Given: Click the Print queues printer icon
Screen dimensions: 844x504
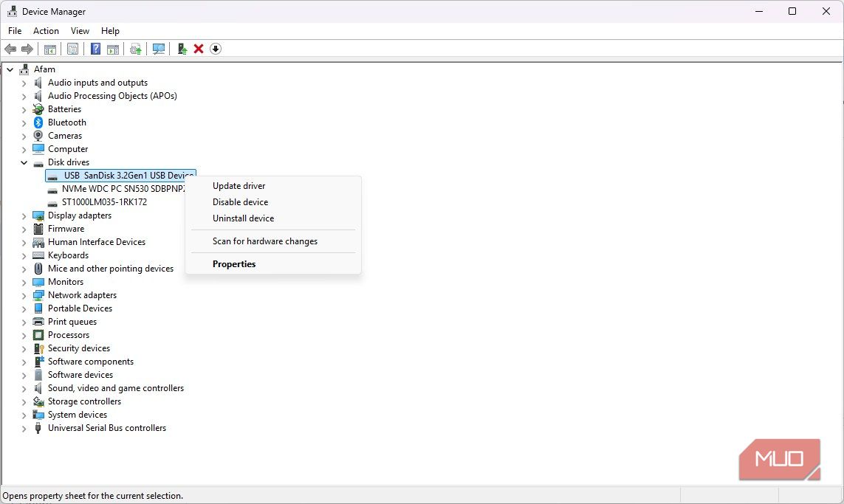Looking at the screenshot, I should [x=38, y=322].
